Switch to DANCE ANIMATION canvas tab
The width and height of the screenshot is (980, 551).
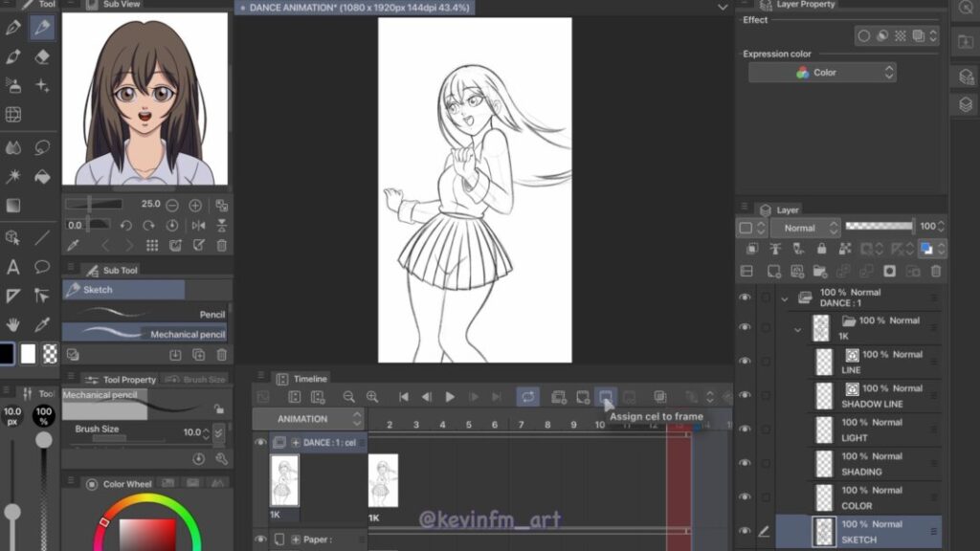point(354,8)
